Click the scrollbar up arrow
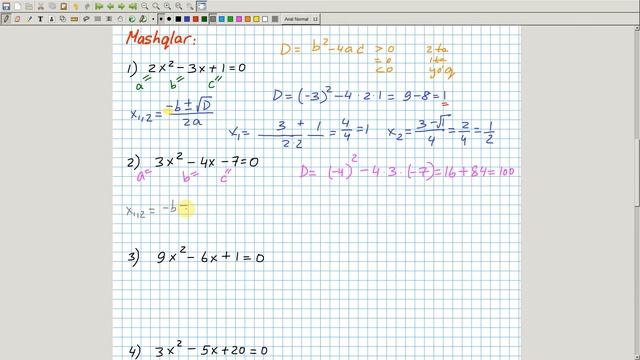This screenshot has width=640, height=360. (x=637, y=28)
